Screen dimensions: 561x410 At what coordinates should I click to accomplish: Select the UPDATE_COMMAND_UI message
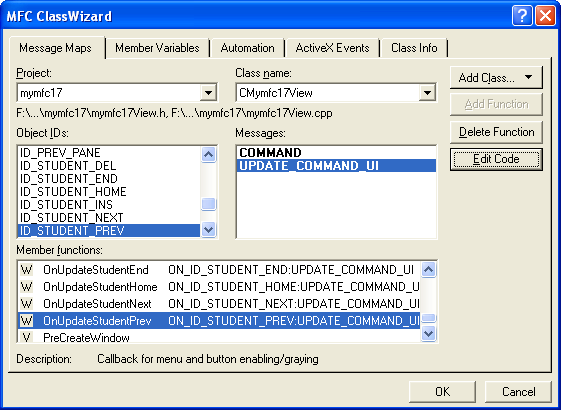336,166
